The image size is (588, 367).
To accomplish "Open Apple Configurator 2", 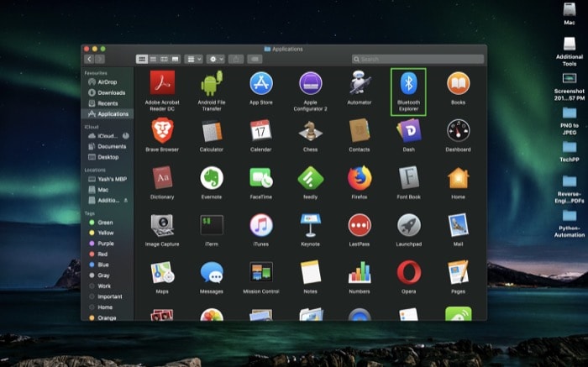I will [310, 83].
